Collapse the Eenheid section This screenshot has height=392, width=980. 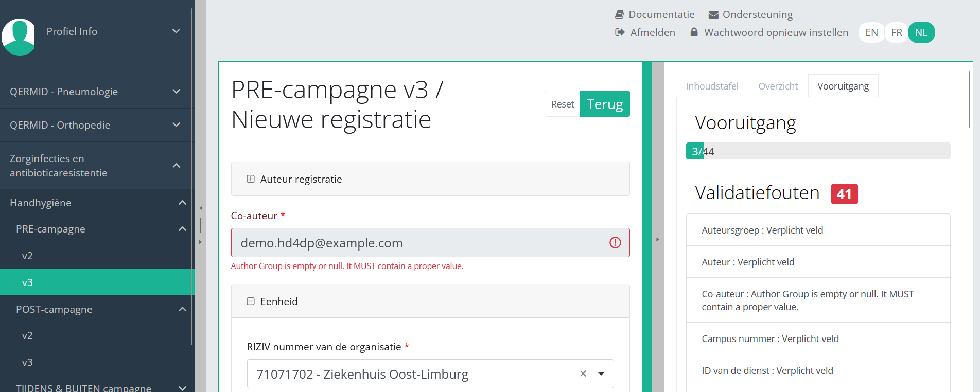(251, 301)
